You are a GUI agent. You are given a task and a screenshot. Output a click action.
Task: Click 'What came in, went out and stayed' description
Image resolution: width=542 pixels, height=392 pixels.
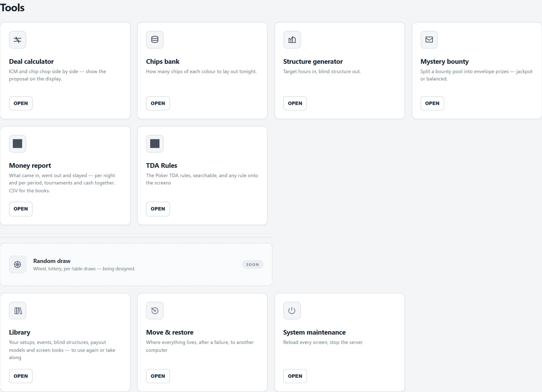pyautogui.click(x=62, y=183)
